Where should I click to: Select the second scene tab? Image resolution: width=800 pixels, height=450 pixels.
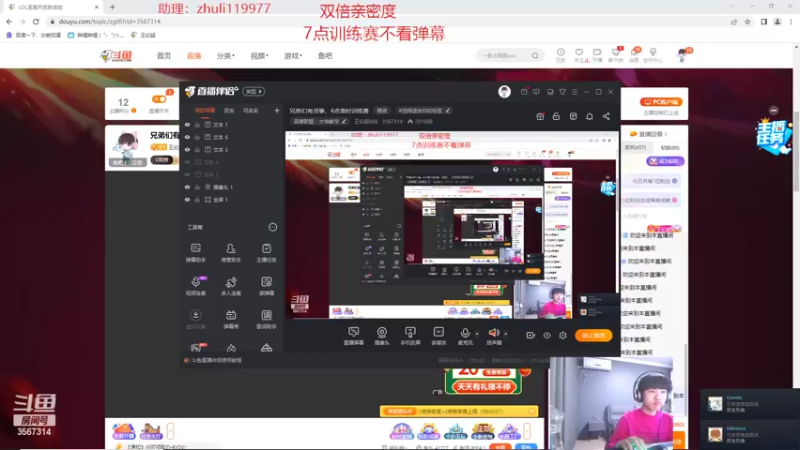[229, 110]
